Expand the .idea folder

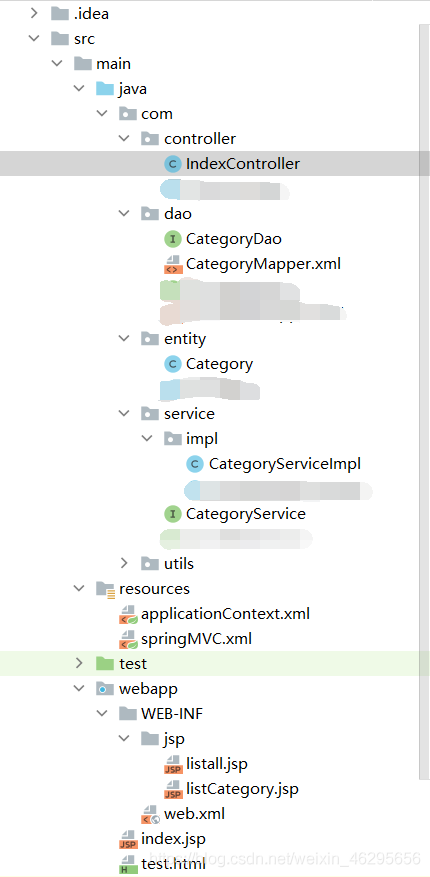[x=35, y=13]
